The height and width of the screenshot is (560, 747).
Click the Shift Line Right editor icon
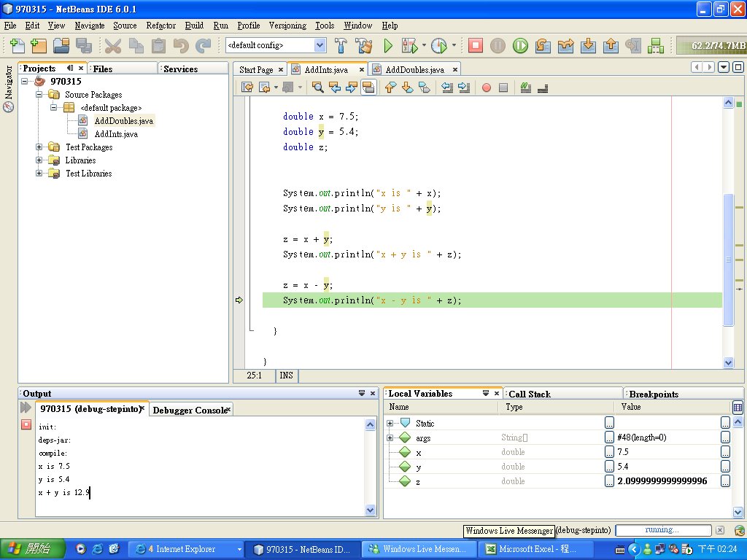463,87
